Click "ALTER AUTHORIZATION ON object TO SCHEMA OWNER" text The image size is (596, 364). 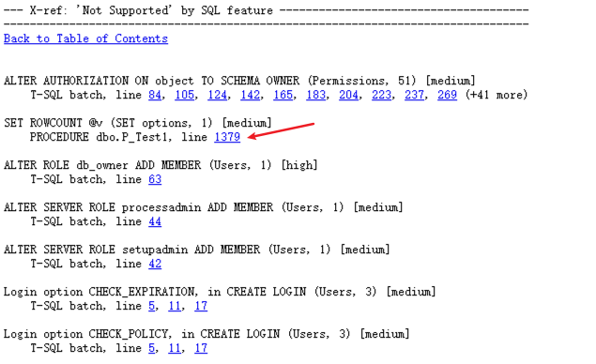(x=152, y=81)
